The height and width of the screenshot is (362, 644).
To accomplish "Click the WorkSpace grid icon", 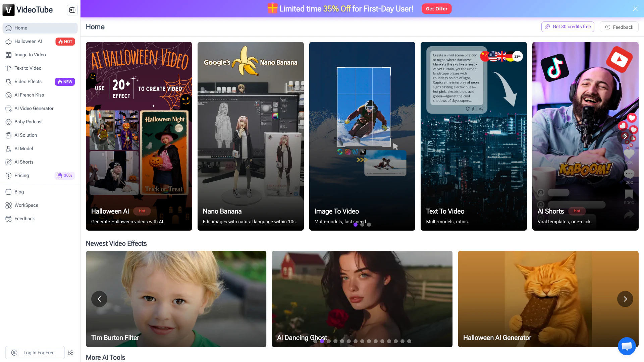I will click(x=8, y=205).
